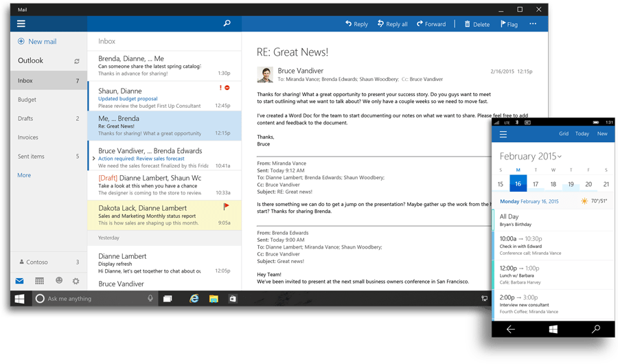Open the Sent items folder

31,157
